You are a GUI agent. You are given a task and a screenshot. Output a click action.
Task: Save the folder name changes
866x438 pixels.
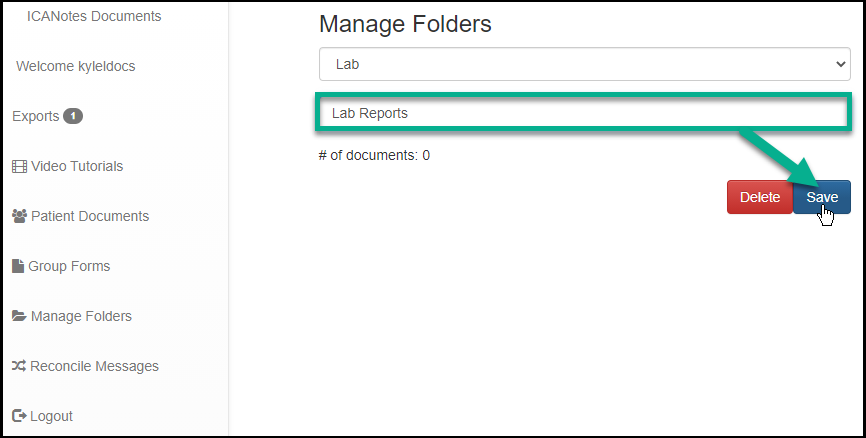822,197
